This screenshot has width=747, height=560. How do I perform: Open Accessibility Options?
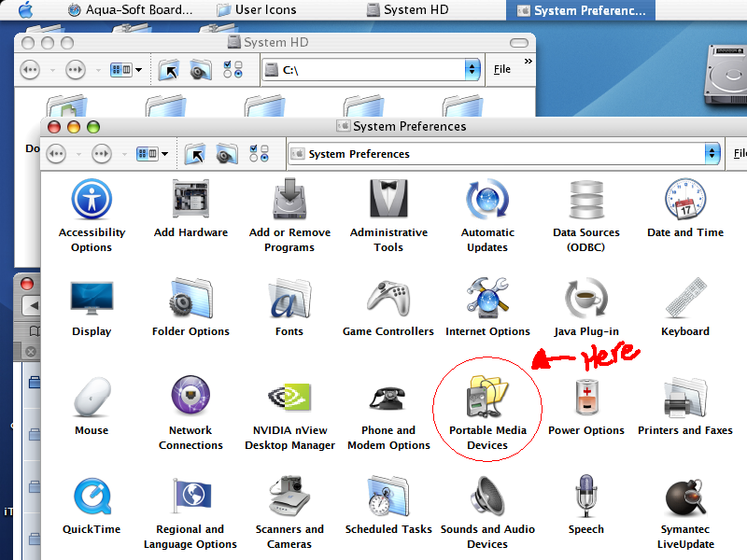tap(92, 216)
